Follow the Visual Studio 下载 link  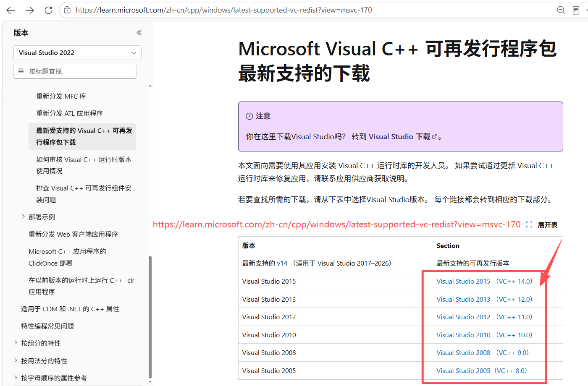point(400,137)
